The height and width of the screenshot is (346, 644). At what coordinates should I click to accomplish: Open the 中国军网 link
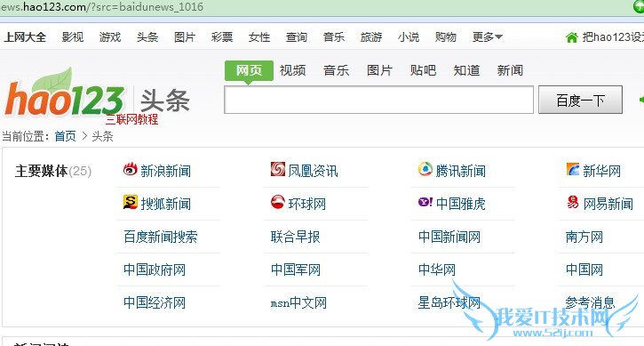296,270
